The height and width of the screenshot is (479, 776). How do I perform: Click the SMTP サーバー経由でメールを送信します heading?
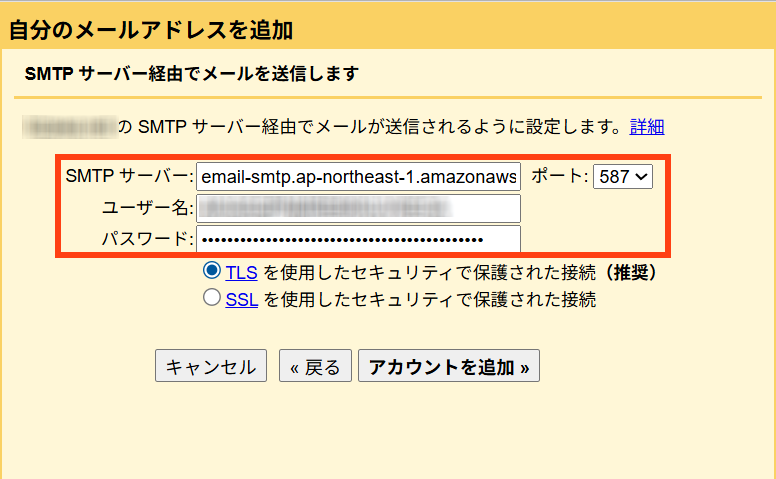click(191, 74)
